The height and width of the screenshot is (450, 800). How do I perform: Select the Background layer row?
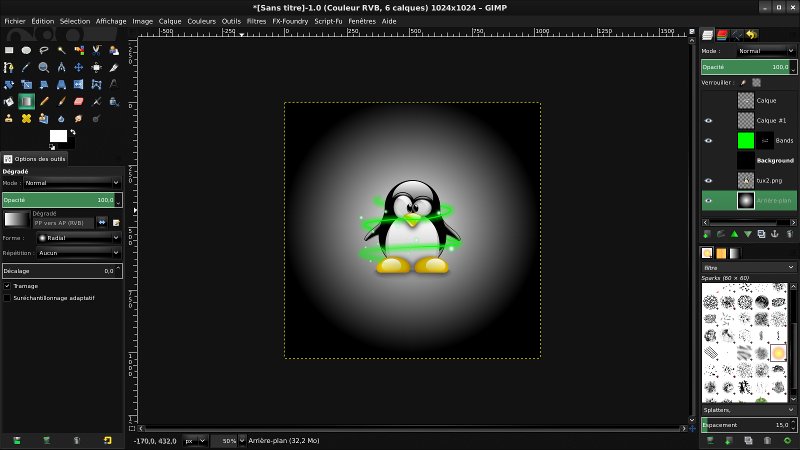[748, 160]
